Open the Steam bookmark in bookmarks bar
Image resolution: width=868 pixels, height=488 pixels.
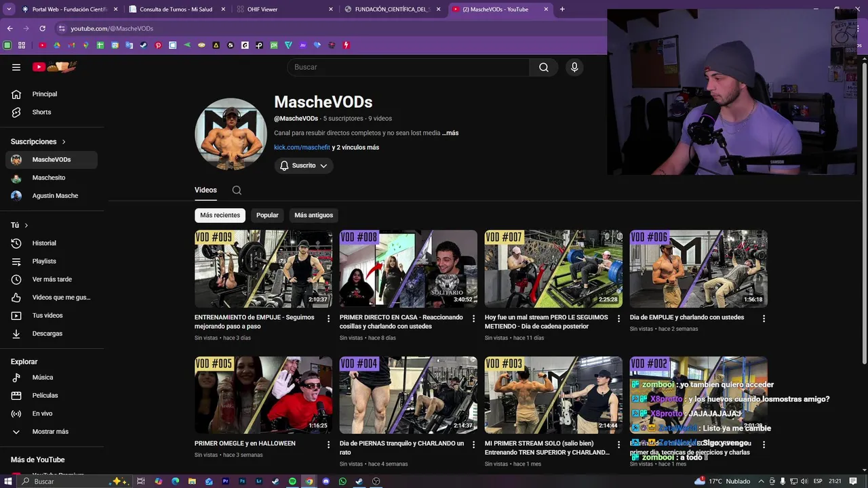pyautogui.click(x=143, y=45)
